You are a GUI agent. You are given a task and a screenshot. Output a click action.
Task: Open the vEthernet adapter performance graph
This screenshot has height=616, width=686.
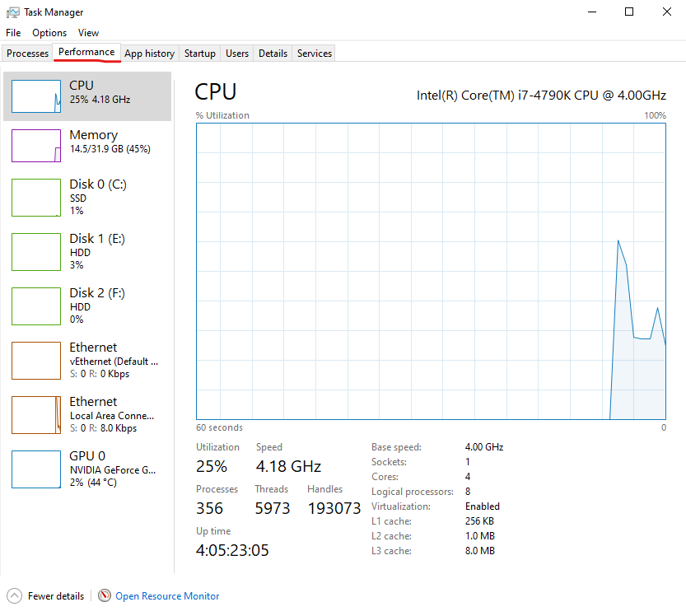pyautogui.click(x=86, y=361)
